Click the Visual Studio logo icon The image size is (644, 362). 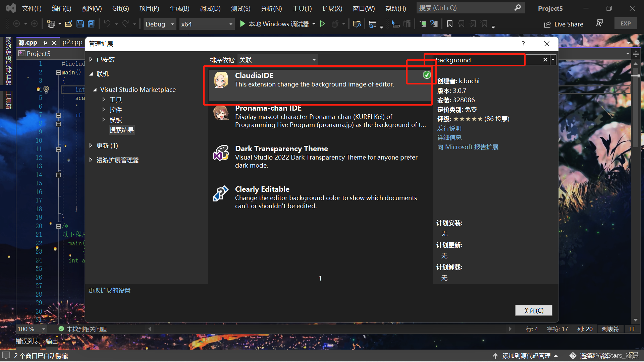[x=11, y=8]
